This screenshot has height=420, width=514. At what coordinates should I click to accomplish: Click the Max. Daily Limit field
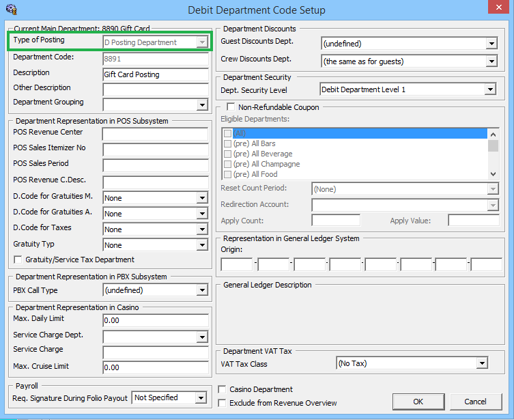pos(156,320)
